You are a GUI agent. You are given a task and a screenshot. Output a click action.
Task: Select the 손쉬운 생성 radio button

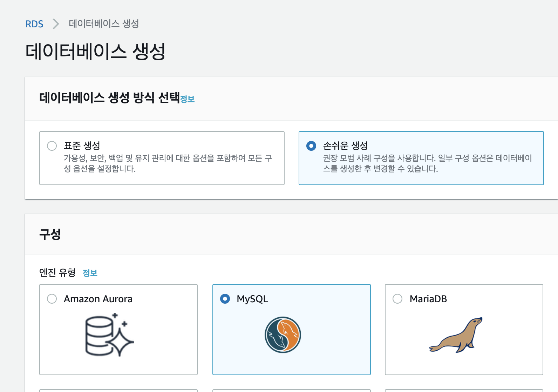coord(311,146)
